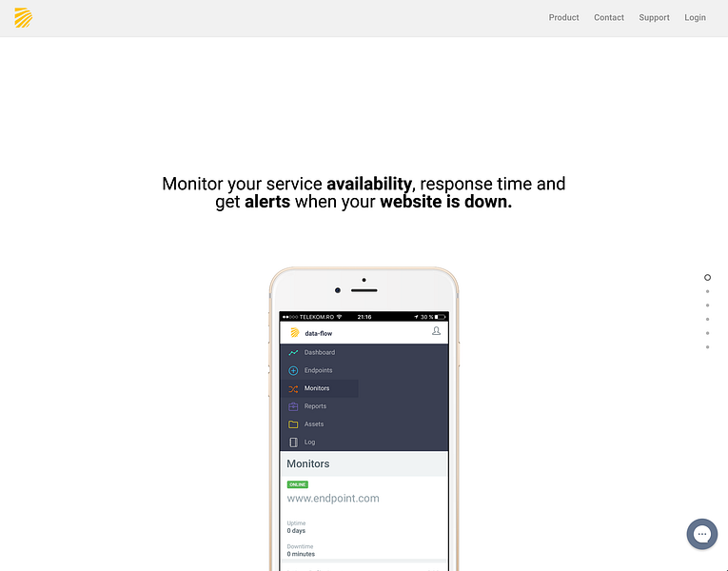728x571 pixels.
Task: Click the Reports briefcase icon in phone
Action: click(293, 406)
